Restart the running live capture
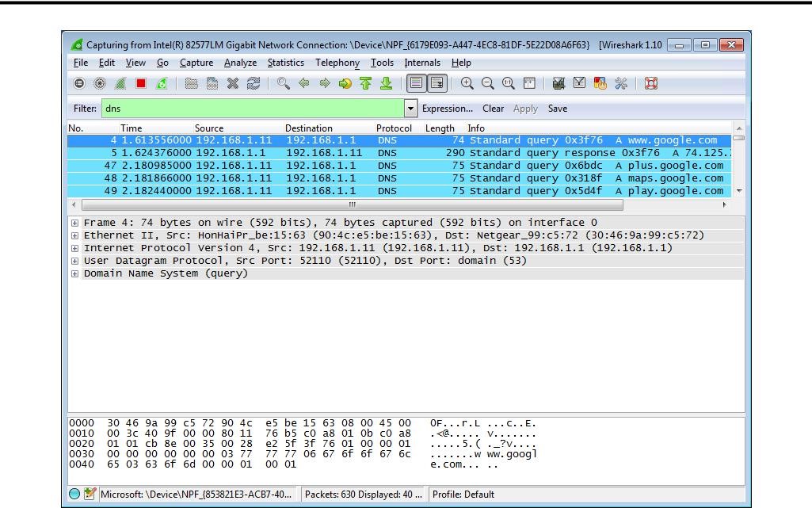Screen dimensions: 812x508 pos(162,83)
